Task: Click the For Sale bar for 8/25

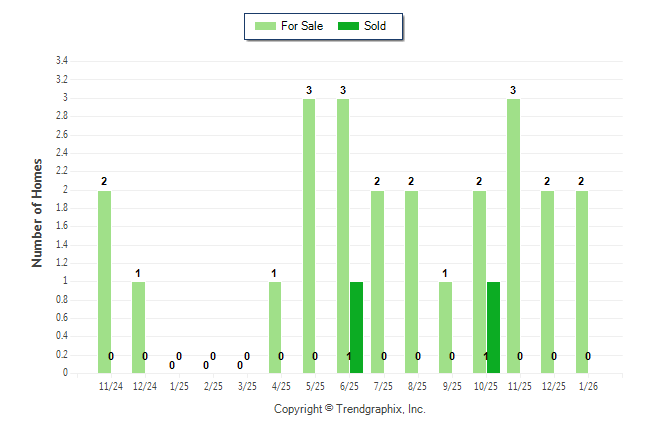Action: (x=411, y=282)
